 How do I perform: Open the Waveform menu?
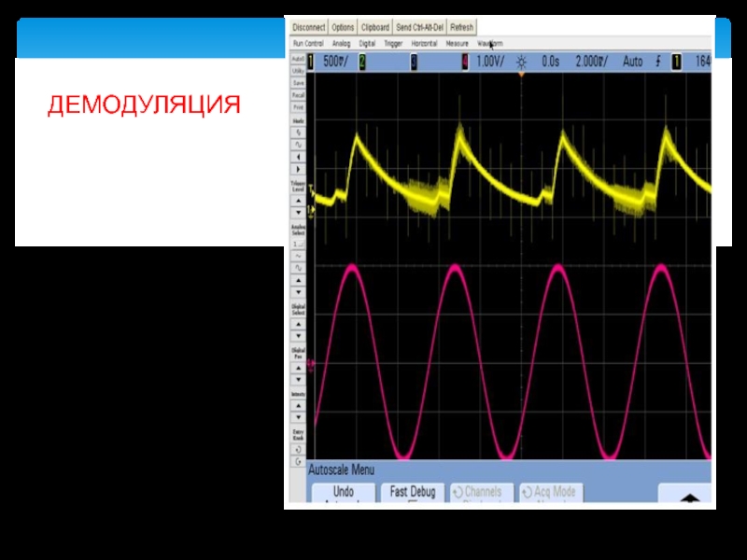[x=490, y=44]
